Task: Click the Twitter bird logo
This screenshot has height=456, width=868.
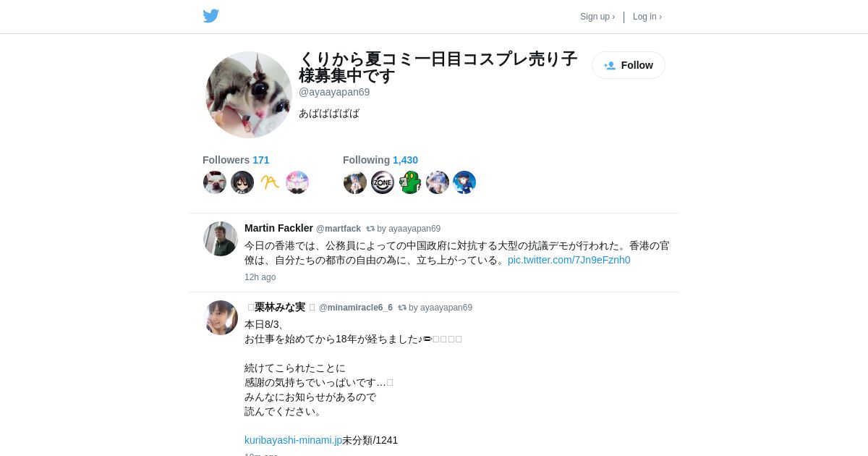Action: (210, 16)
